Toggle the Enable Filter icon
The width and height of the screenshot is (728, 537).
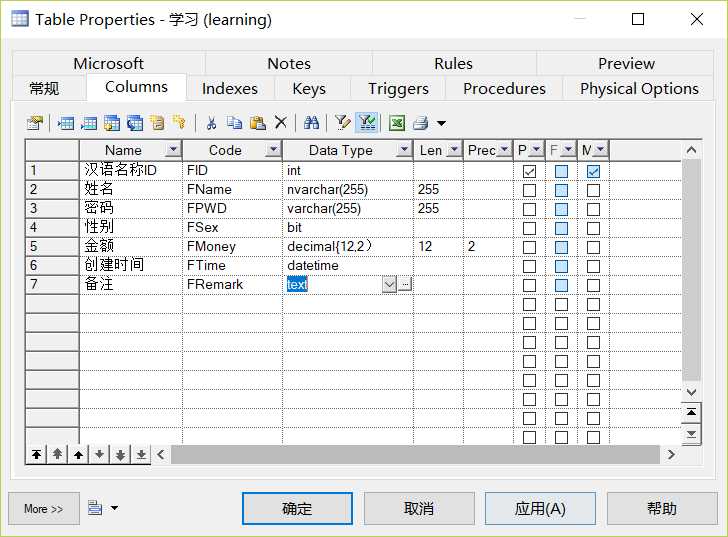point(367,123)
